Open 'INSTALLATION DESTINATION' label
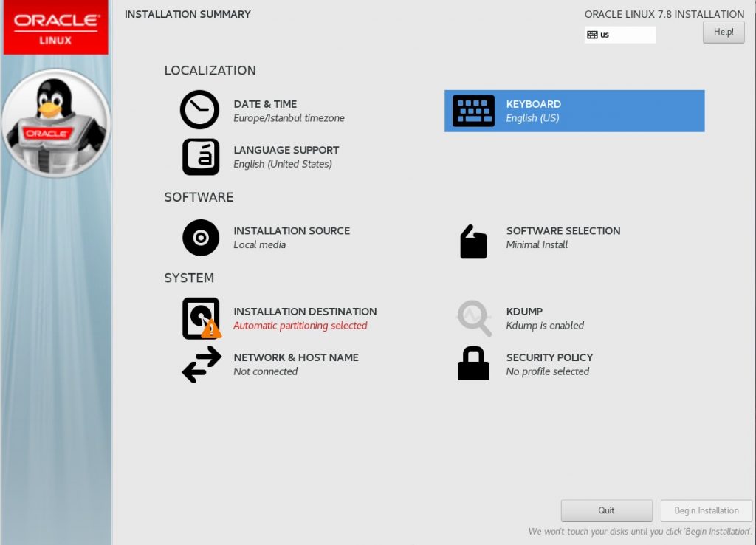 coord(305,312)
